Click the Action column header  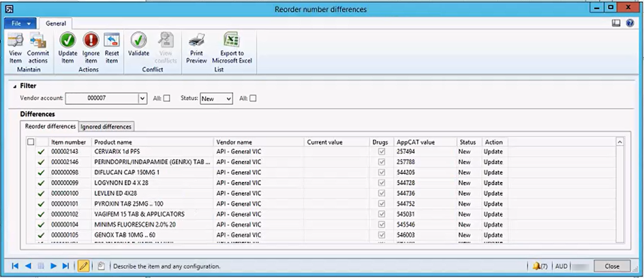[x=495, y=142]
